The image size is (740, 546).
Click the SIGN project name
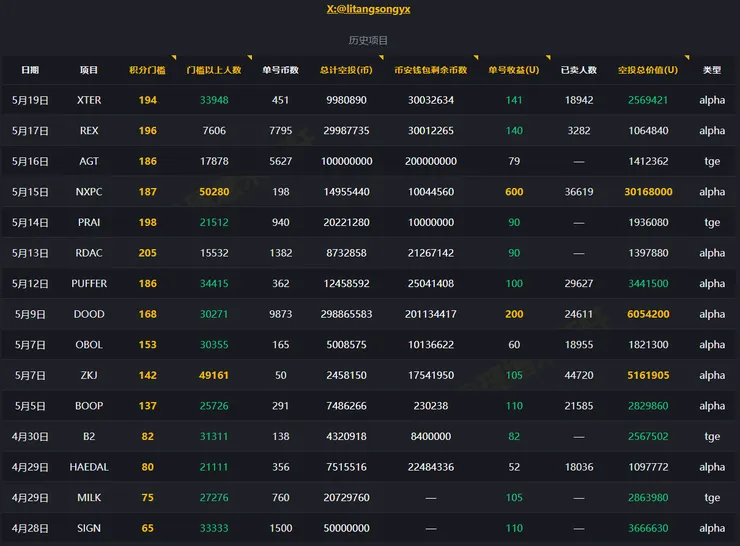click(89, 528)
